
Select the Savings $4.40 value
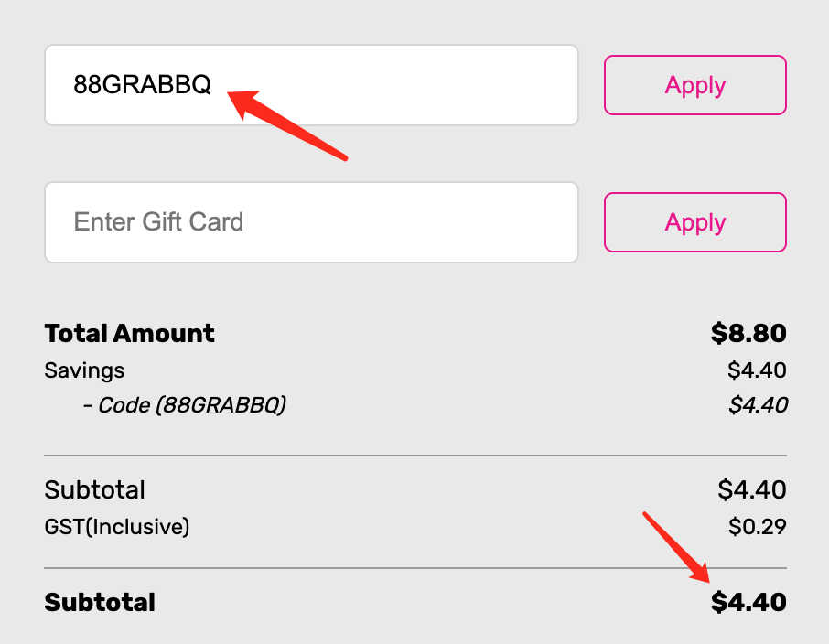pyautogui.click(x=757, y=370)
